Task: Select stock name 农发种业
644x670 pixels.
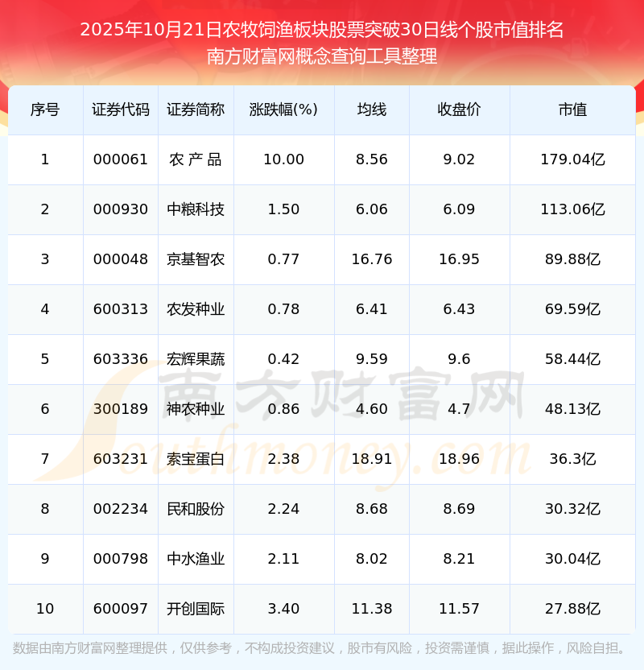Action: [x=196, y=309]
